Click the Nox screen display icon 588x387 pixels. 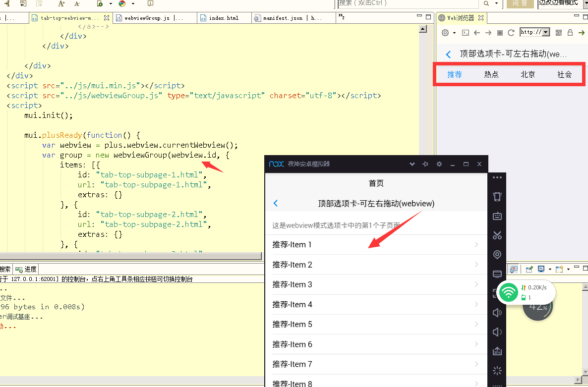coord(497,274)
